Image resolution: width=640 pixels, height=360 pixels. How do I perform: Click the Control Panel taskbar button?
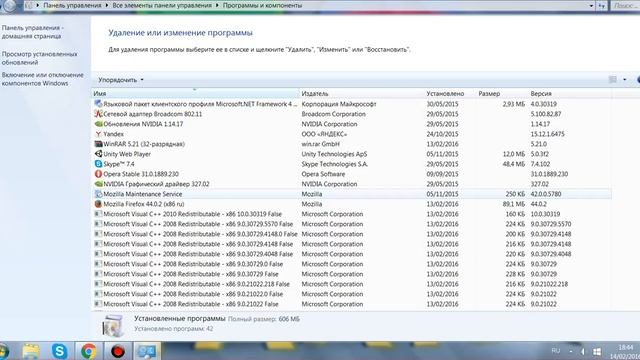(147, 351)
